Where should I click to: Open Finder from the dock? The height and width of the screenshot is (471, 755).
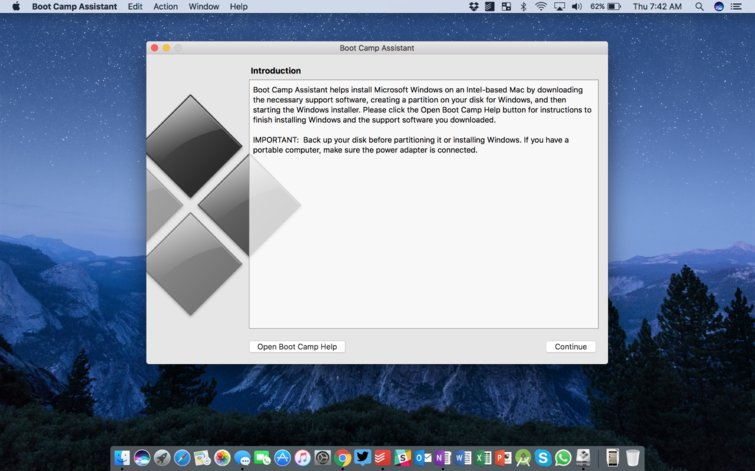122,457
